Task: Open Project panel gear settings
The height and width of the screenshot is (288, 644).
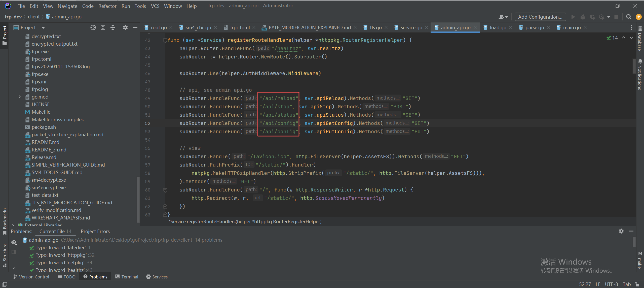Action: (125, 27)
